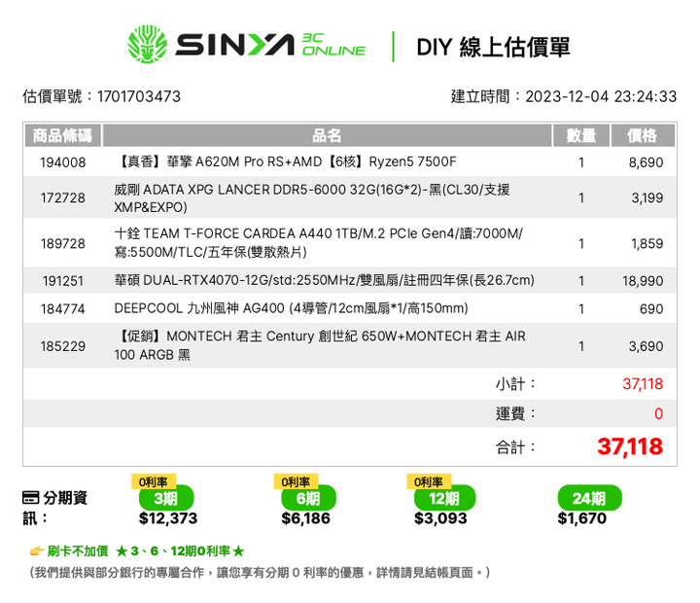The image size is (700, 603).
Task: Click the DEEPCOOL AG400 item name
Action: (291, 308)
